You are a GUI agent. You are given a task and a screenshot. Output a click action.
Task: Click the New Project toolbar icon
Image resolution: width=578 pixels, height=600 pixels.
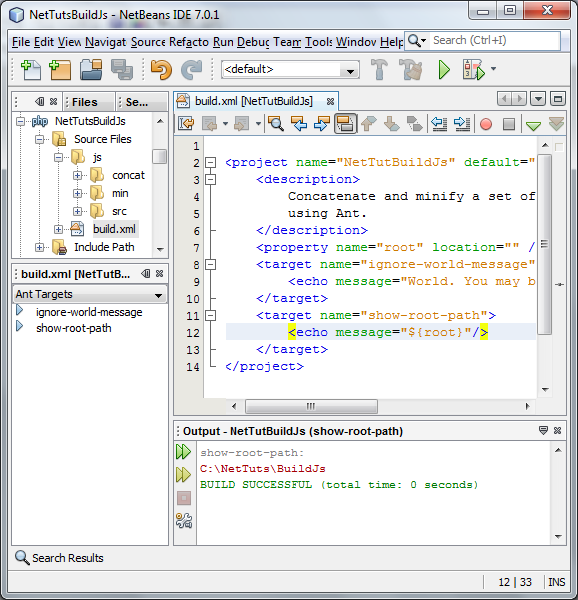pos(60,70)
